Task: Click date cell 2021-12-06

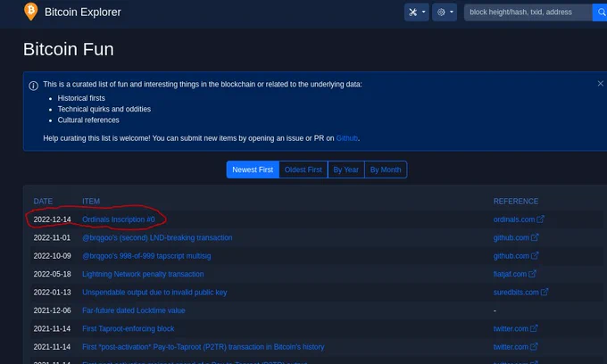Action: [x=53, y=310]
